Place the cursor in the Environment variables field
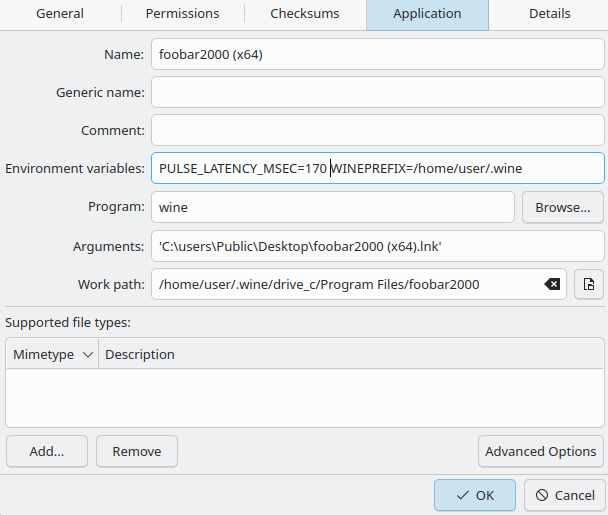608x515 pixels. tap(378, 168)
